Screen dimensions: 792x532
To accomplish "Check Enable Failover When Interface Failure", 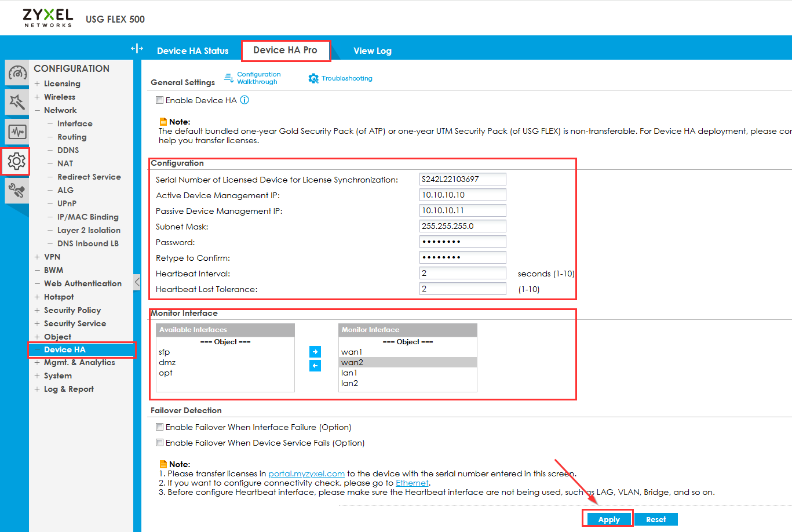I will [x=159, y=427].
